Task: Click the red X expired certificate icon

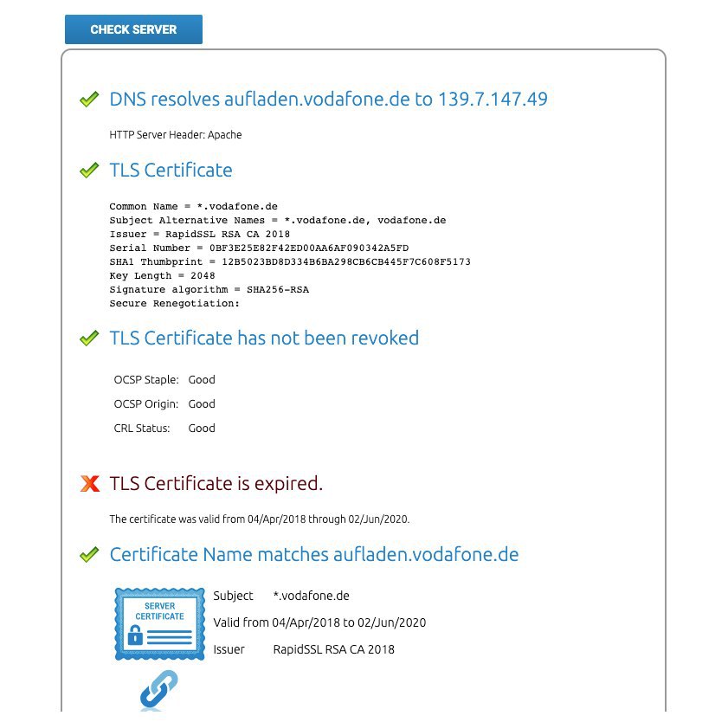Action: 90,483
